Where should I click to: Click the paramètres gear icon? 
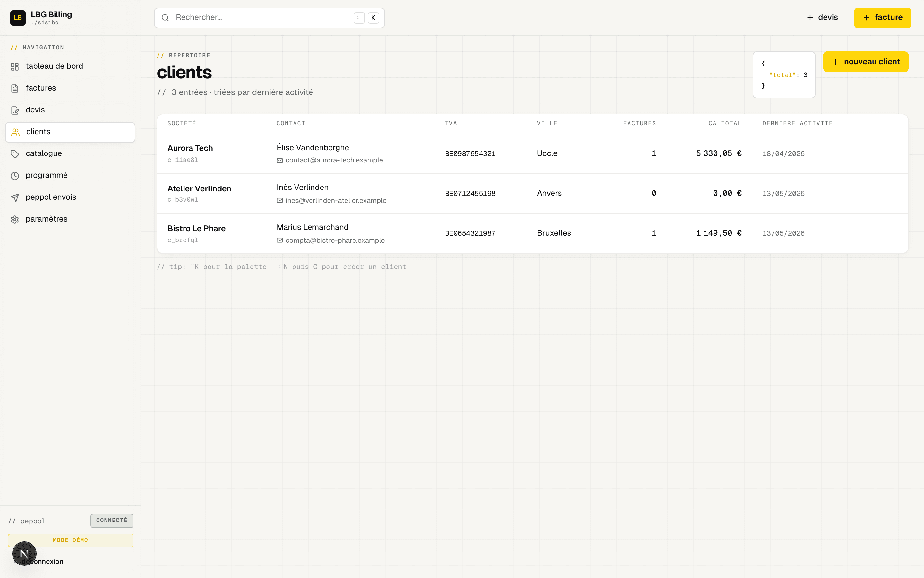point(15,219)
